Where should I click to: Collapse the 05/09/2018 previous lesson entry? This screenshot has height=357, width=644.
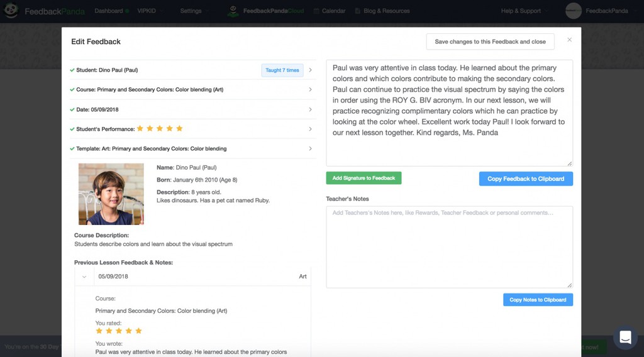tap(84, 277)
